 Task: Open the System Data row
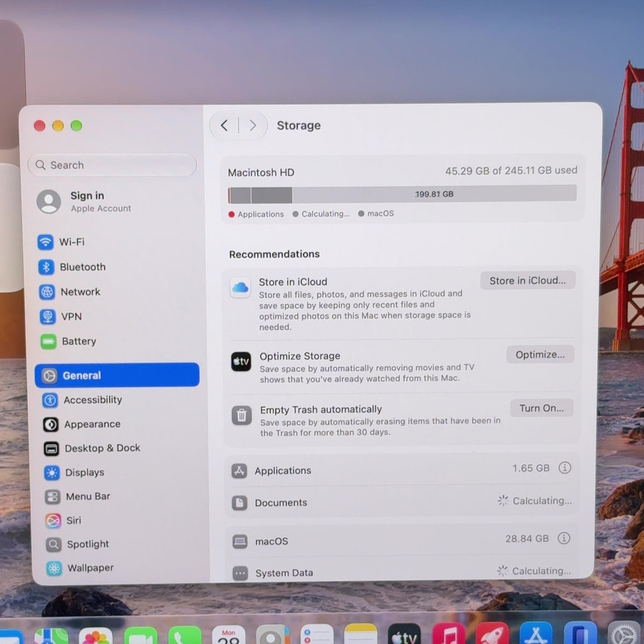(401, 571)
